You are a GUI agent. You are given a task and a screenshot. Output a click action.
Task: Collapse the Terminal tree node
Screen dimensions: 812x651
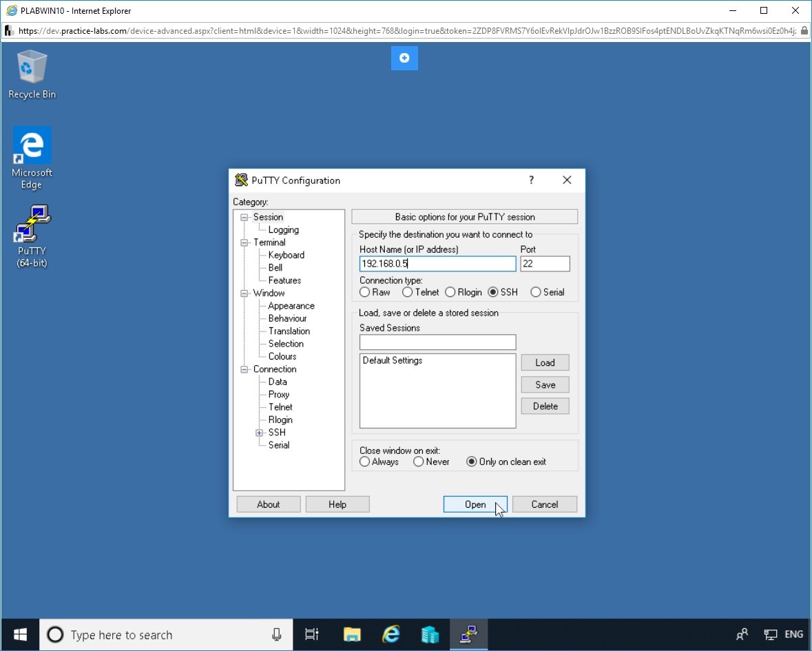(x=244, y=243)
